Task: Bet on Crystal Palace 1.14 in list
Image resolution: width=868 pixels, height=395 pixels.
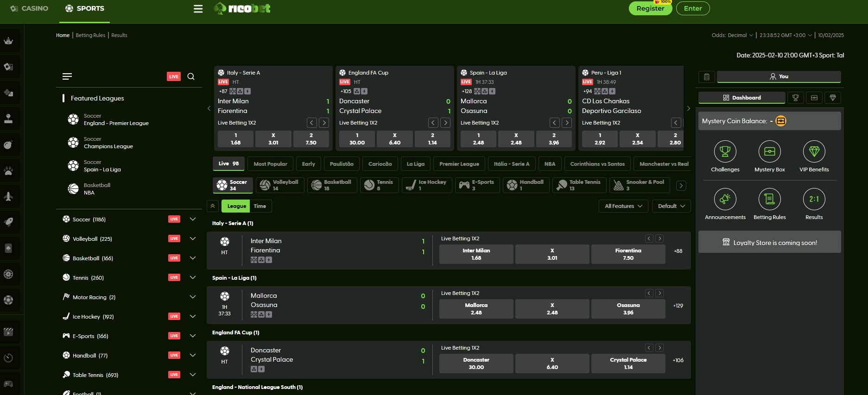Action: coord(628,364)
